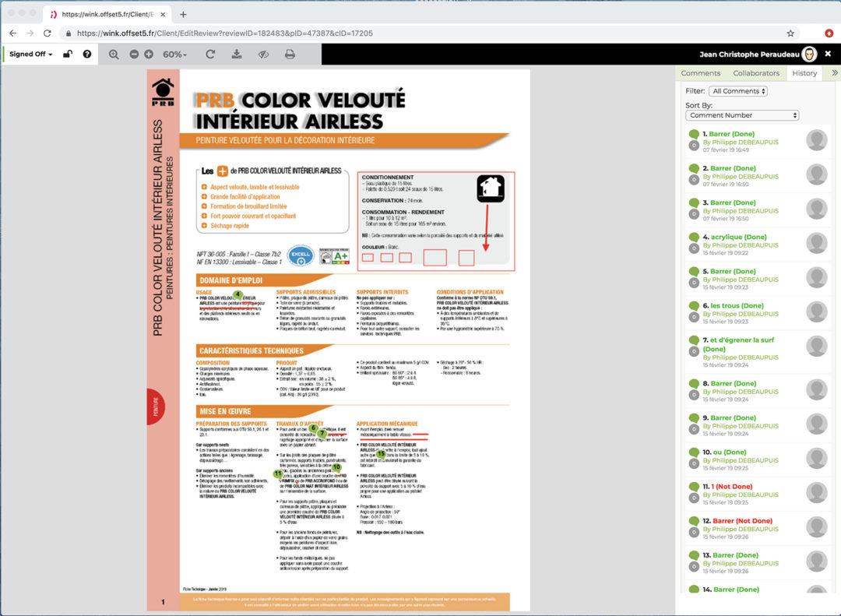Open comment 10. ou (Done)
The image size is (841, 616).
(x=724, y=452)
